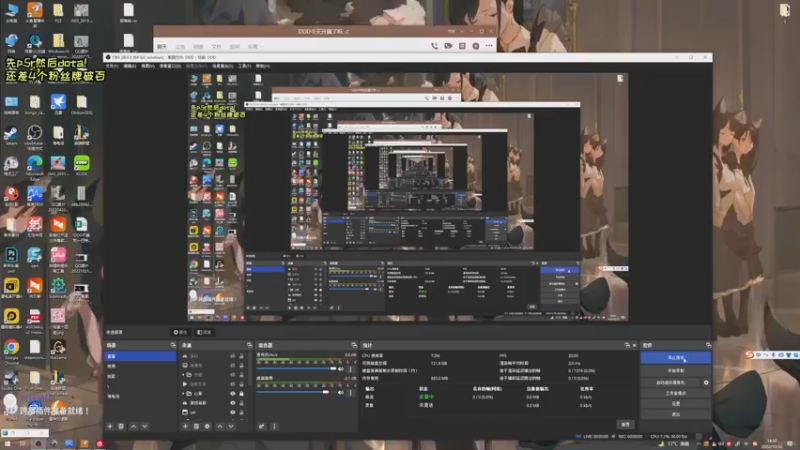Viewport: 800px width, 450px height.
Task: Open the Mic/Aux channel options menu
Action: 350,368
